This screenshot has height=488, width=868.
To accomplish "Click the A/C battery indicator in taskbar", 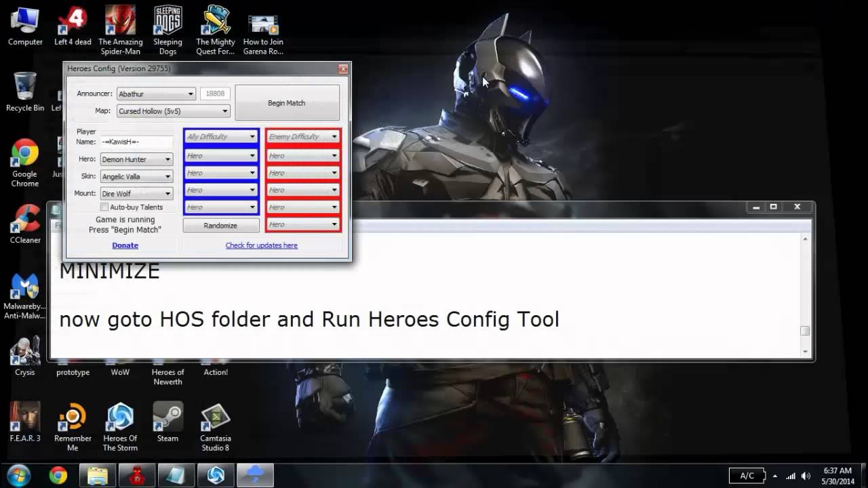I will 747,476.
